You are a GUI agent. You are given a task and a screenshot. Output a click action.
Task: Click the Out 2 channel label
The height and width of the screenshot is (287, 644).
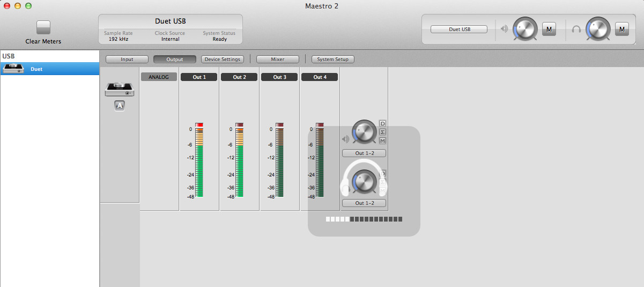239,77
